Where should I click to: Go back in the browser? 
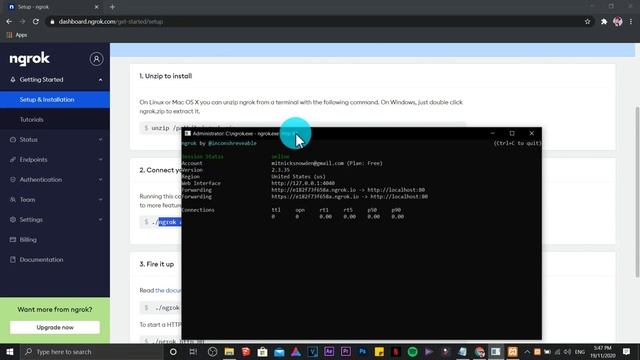[x=9, y=22]
